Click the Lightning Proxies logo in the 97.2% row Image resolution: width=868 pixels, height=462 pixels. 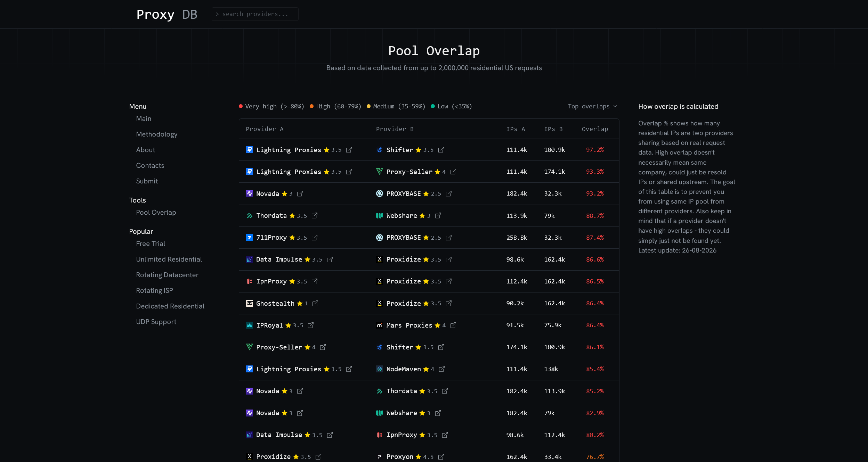point(250,150)
